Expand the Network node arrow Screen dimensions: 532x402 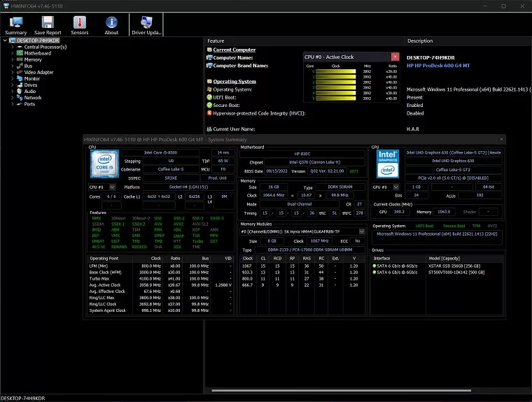tap(13, 98)
